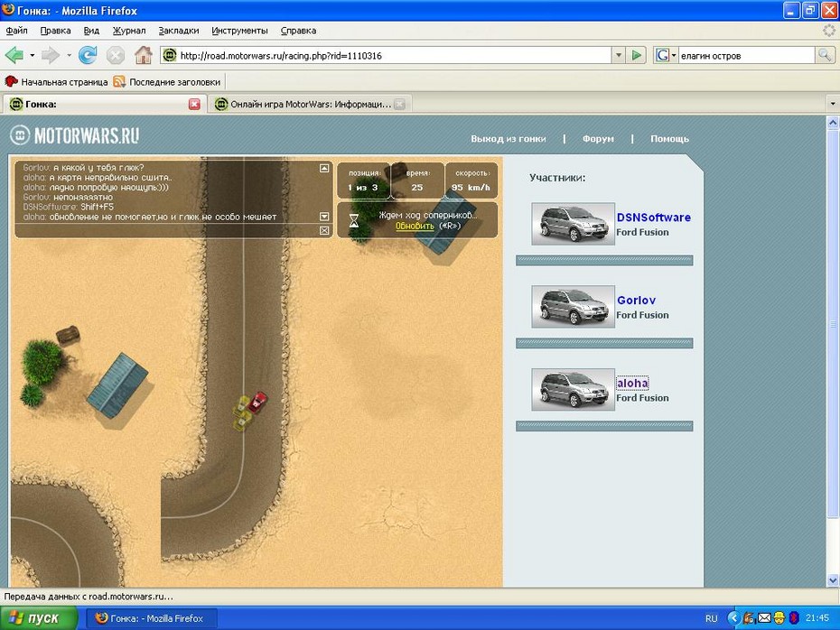The height and width of the screenshot is (630, 840).
Task: Click the site favicon in the address bar
Action: pyautogui.click(x=170, y=55)
